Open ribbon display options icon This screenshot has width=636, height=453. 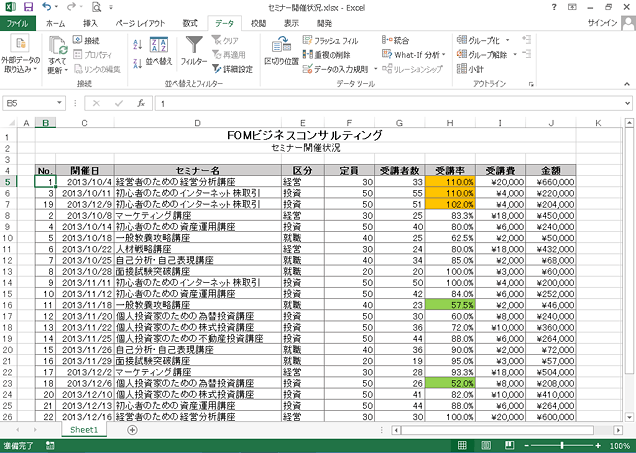[x=572, y=7]
